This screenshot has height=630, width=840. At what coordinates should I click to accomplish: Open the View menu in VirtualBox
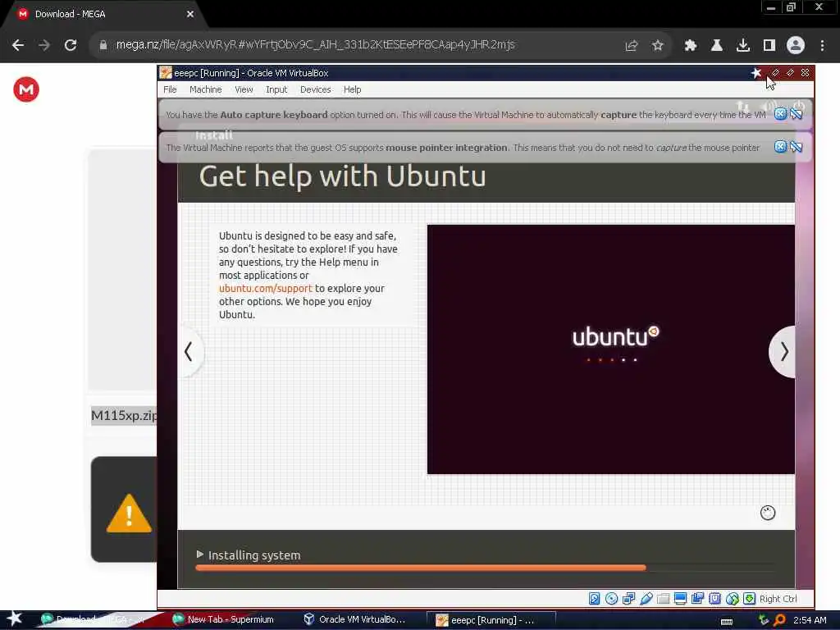(244, 89)
